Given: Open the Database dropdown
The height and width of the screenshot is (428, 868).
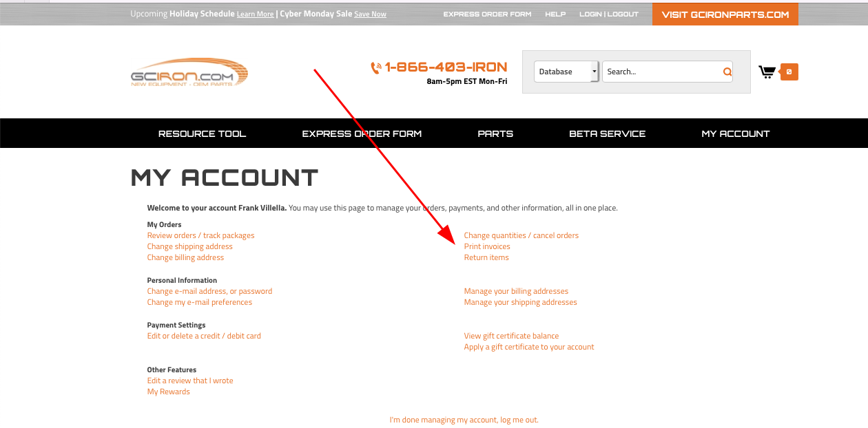Looking at the screenshot, I should [566, 72].
